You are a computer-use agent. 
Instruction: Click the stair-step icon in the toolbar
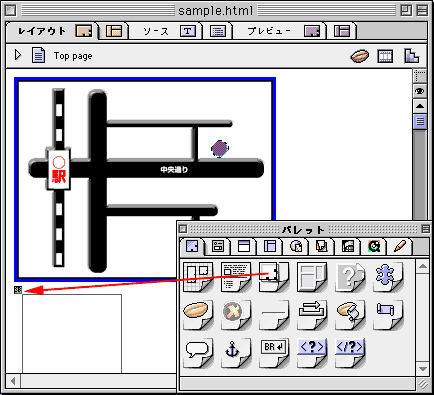412,56
